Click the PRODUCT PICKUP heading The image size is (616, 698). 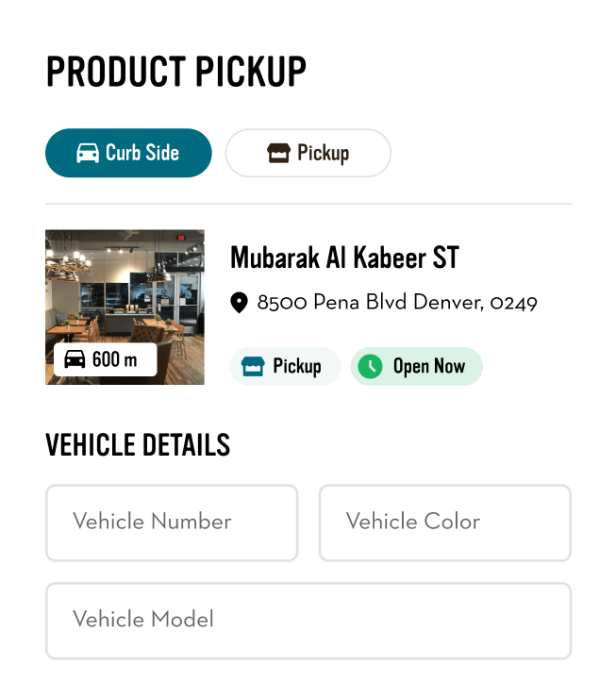pyautogui.click(x=176, y=73)
